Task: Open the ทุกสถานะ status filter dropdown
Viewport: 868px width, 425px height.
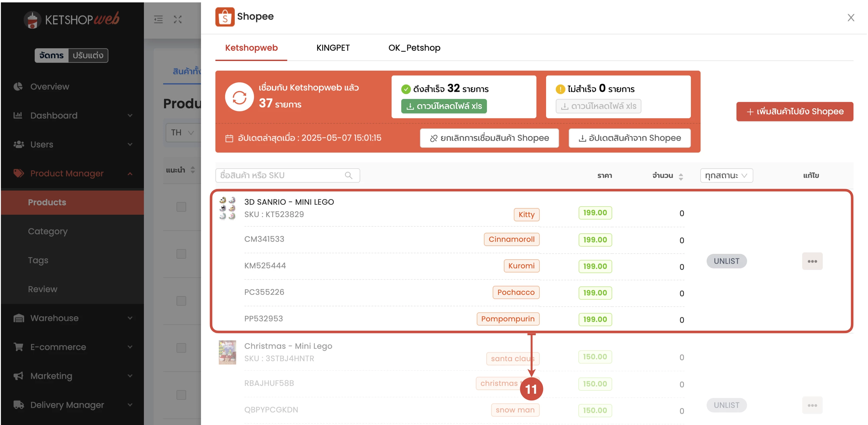Action: [726, 175]
